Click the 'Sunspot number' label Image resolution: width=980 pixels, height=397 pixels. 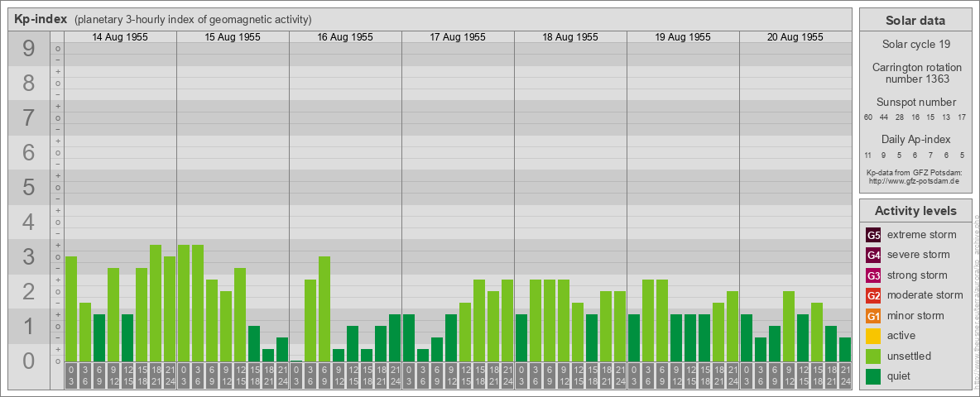point(915,103)
